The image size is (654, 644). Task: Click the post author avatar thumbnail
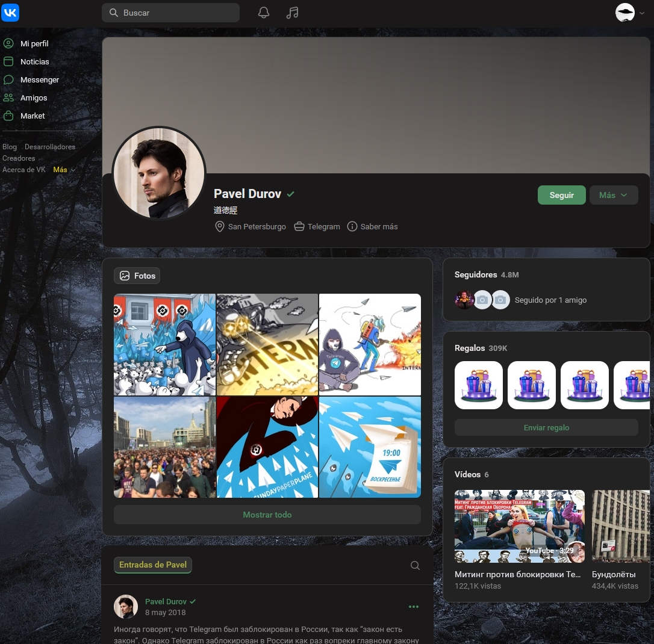tap(125, 607)
